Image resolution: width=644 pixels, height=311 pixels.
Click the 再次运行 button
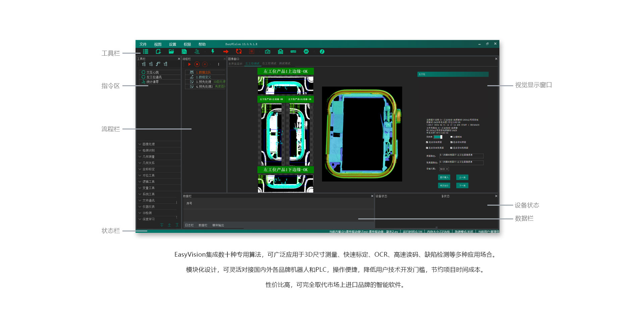coord(444,186)
